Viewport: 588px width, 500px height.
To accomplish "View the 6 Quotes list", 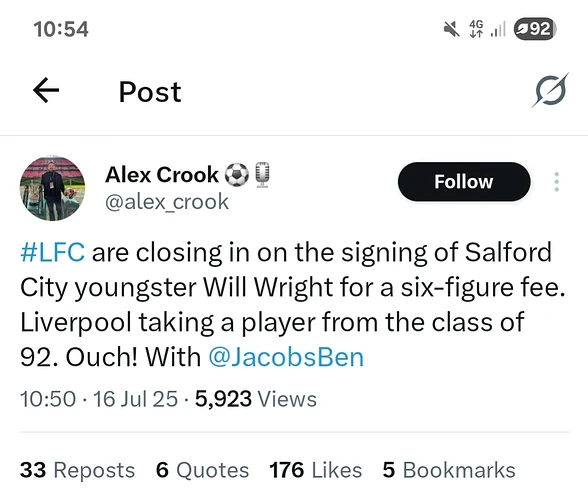I will (202, 470).
